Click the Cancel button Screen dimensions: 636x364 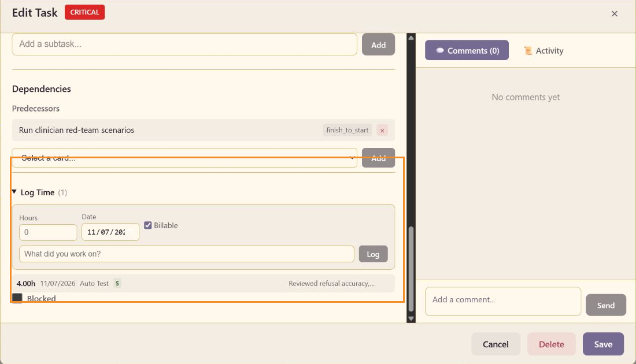point(496,344)
